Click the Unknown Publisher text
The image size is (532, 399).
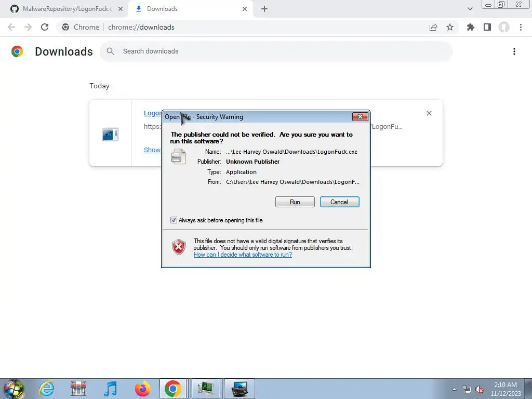click(253, 162)
